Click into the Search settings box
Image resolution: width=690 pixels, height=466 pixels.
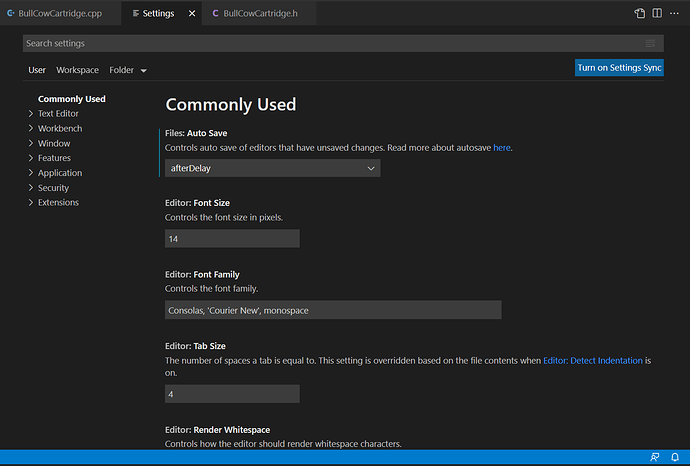(x=334, y=43)
